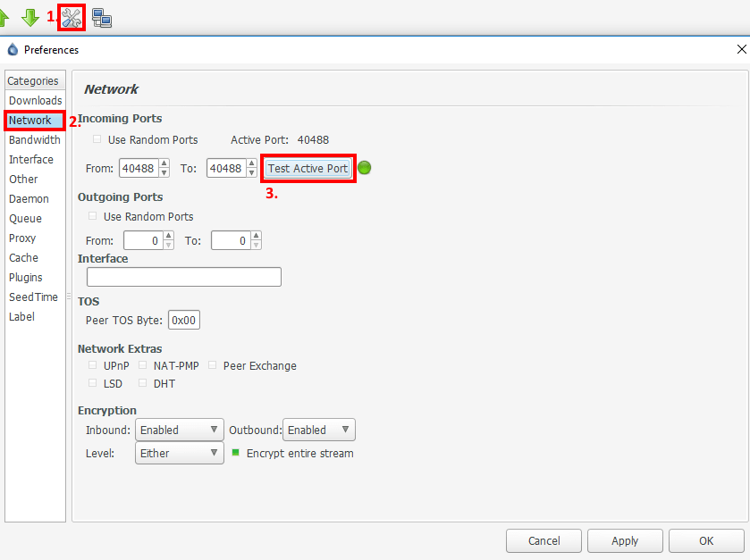Expand the encryption Level dropdown

point(179,453)
